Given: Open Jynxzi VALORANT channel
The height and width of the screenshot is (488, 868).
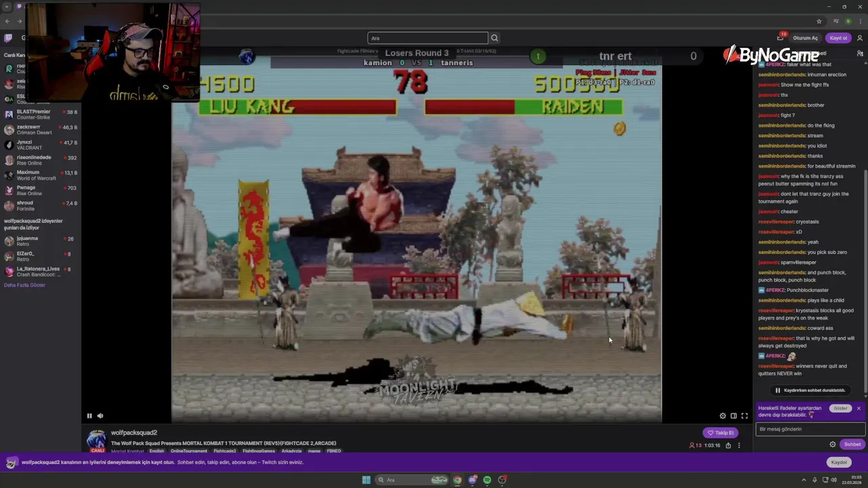Looking at the screenshot, I should 41,145.
